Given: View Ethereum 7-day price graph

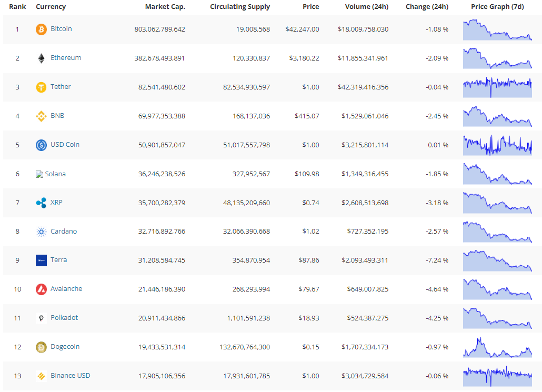Looking at the screenshot, I should pyautogui.click(x=497, y=58).
